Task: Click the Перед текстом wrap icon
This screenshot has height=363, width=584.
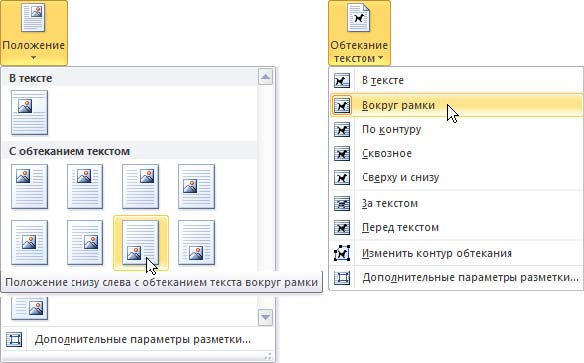Action: tap(342, 227)
